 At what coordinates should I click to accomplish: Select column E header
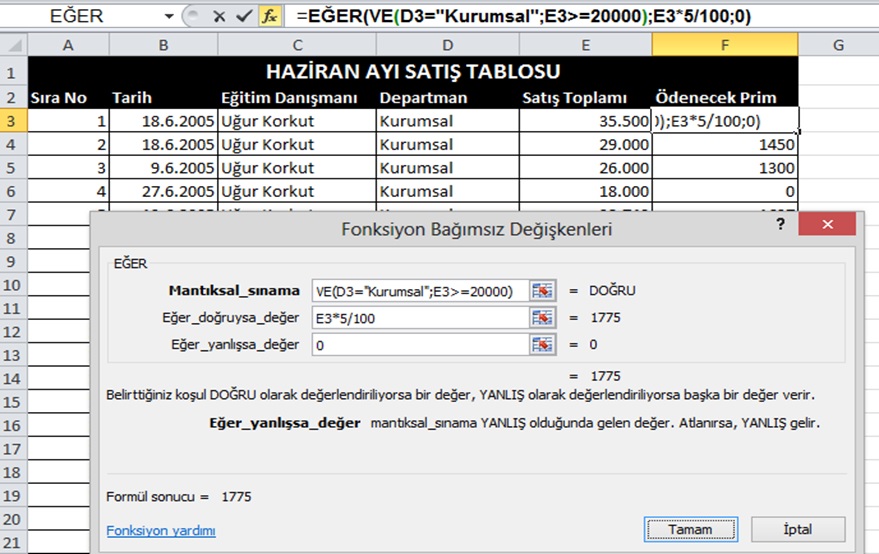pos(585,45)
